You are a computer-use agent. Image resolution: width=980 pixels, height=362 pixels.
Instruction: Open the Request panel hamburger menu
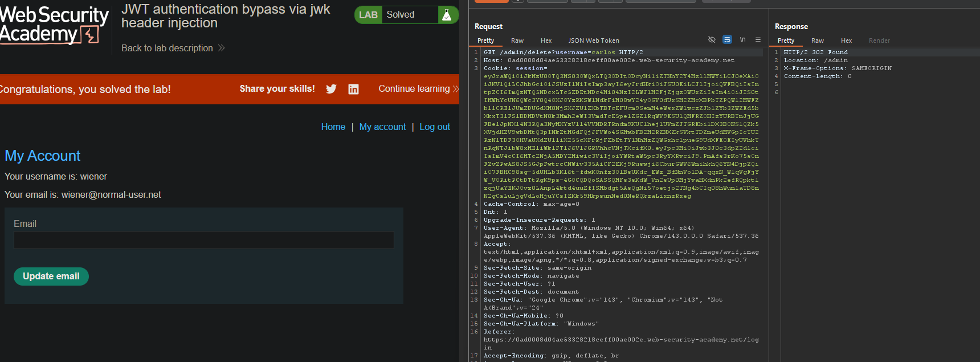coord(758,40)
